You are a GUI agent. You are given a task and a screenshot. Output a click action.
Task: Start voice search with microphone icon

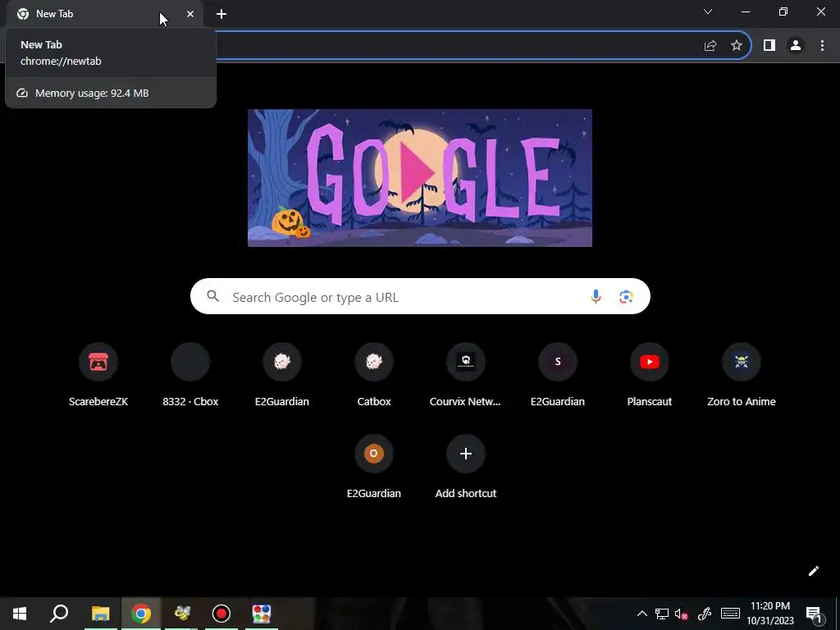point(596,296)
